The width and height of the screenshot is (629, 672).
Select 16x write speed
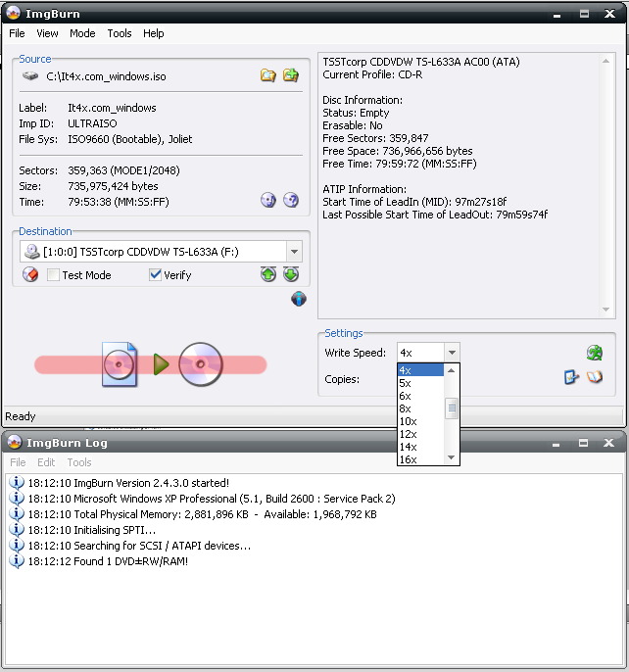point(420,459)
